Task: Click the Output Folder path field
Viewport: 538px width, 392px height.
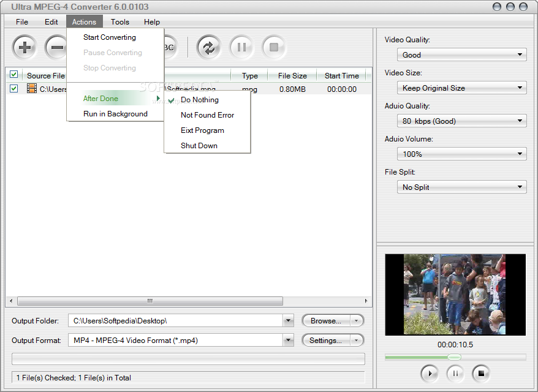Action: point(176,321)
